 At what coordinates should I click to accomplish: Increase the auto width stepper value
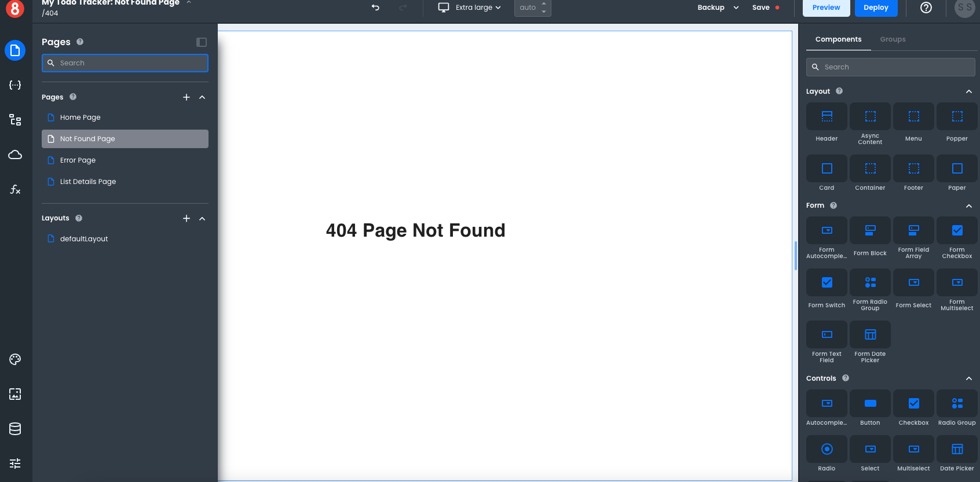pyautogui.click(x=544, y=4)
